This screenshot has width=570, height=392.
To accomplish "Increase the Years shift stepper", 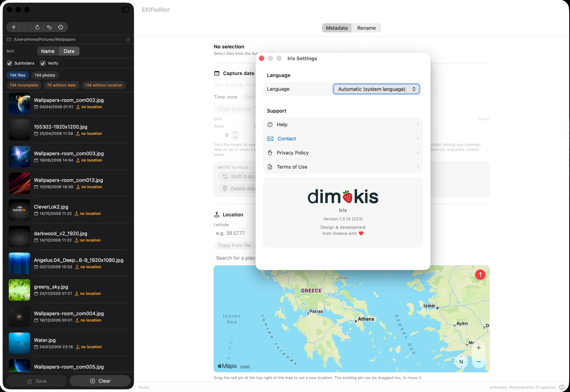I will (235, 133).
